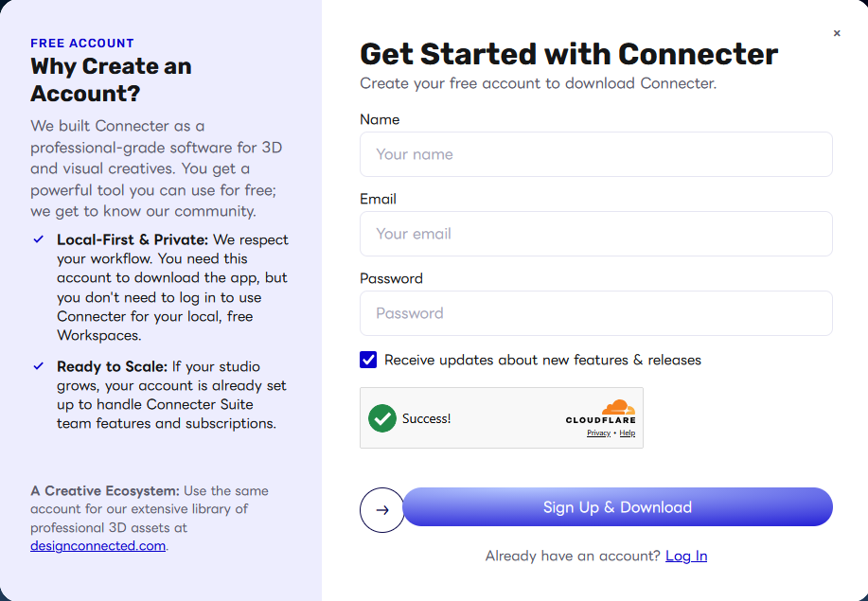
Task: Open the Log In link
Action: click(686, 556)
